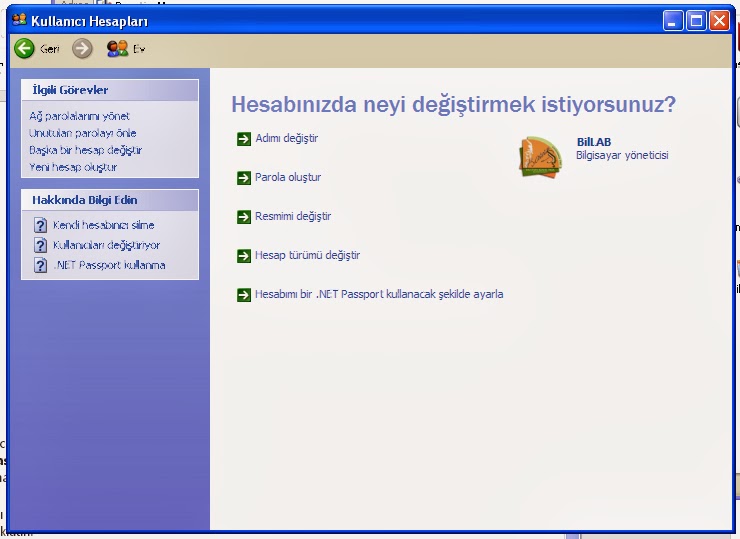Screen dimensions: 740x539
Task: Click the arrow icon beside Parola oluştur
Action: 244,178
